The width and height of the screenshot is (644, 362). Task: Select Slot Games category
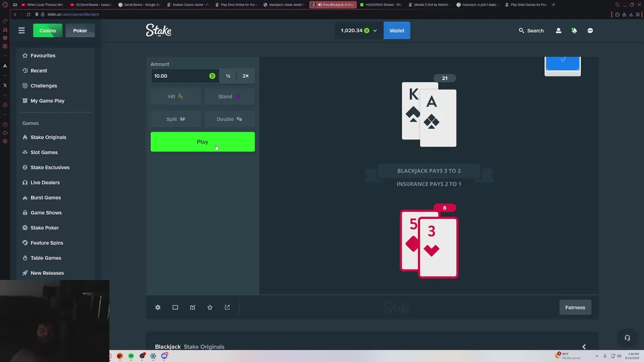(x=55, y=152)
